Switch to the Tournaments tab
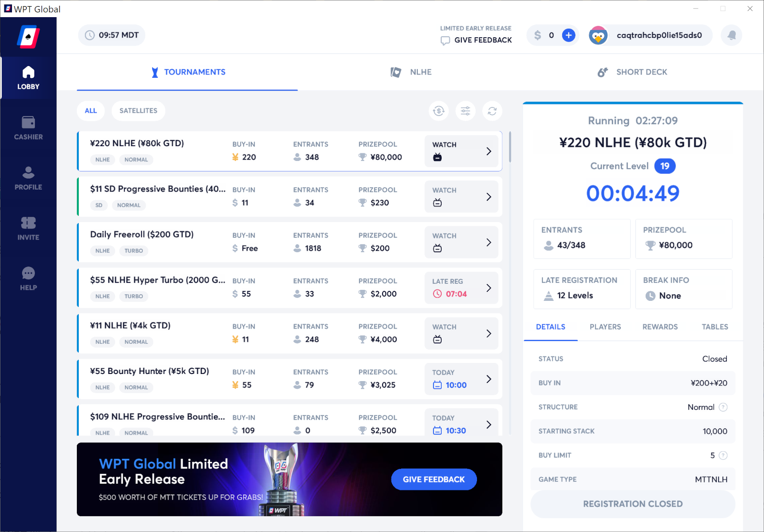The image size is (764, 532). point(188,72)
